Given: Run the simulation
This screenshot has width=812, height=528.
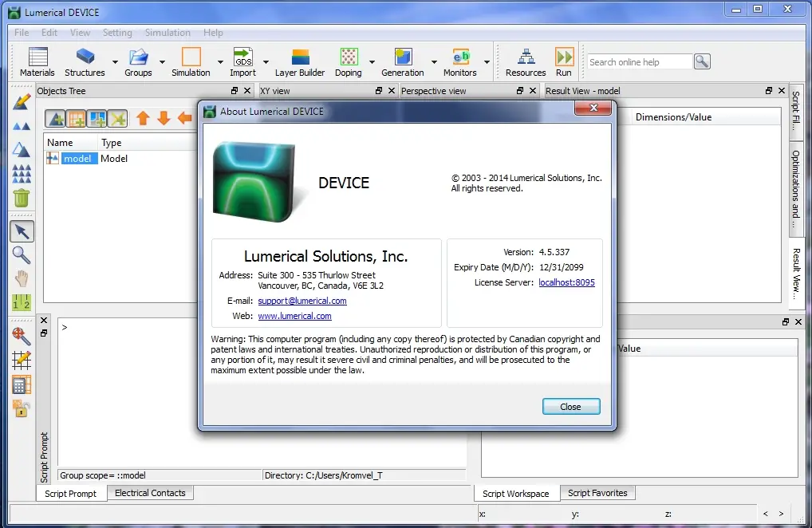Looking at the screenshot, I should click(564, 62).
